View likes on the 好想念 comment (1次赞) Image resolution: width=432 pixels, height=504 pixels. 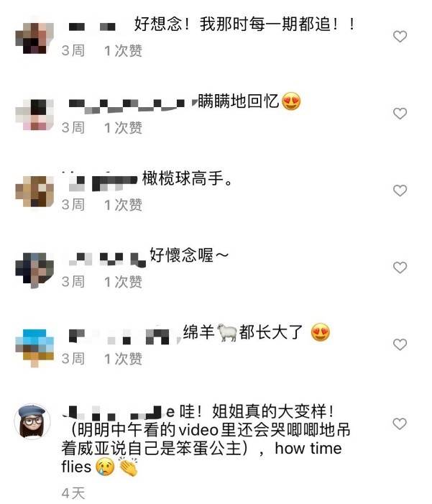pos(123,51)
